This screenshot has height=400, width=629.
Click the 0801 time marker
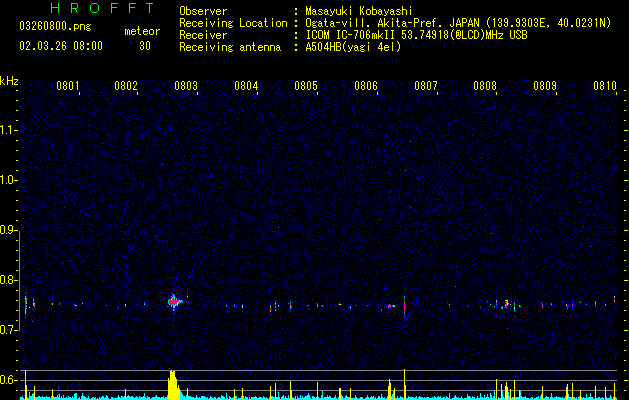(x=67, y=86)
